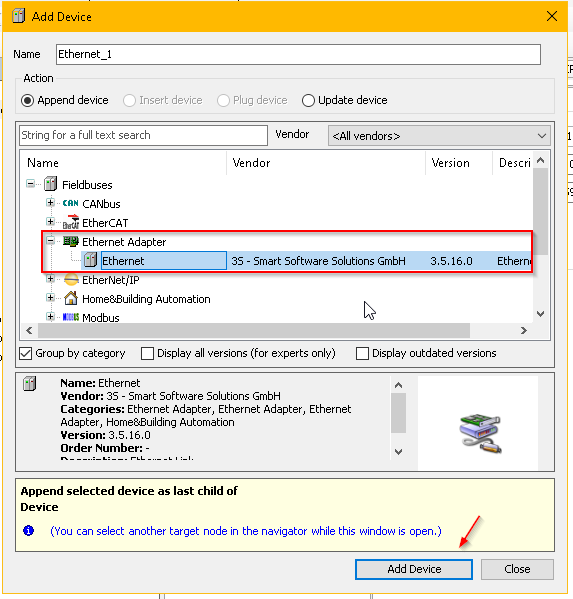Click the device list vertical scrollbar thumb
Image resolution: width=573 pixels, height=599 pixels.
click(x=540, y=211)
